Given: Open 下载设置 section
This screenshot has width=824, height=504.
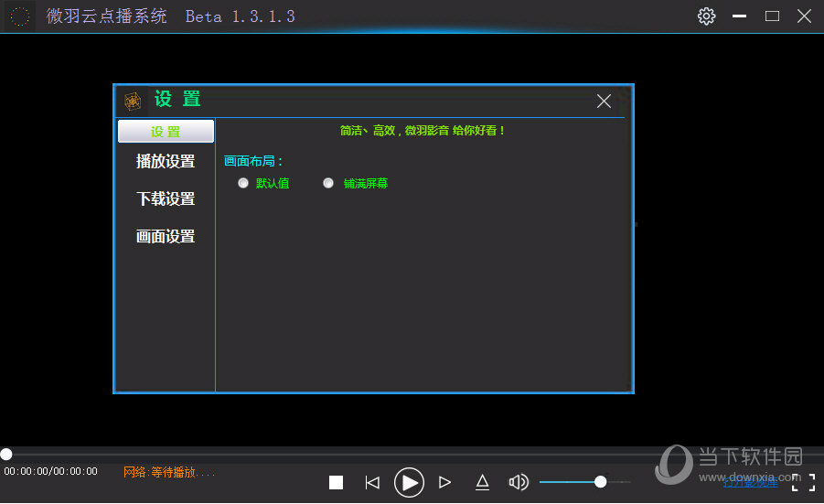Looking at the screenshot, I should (166, 198).
